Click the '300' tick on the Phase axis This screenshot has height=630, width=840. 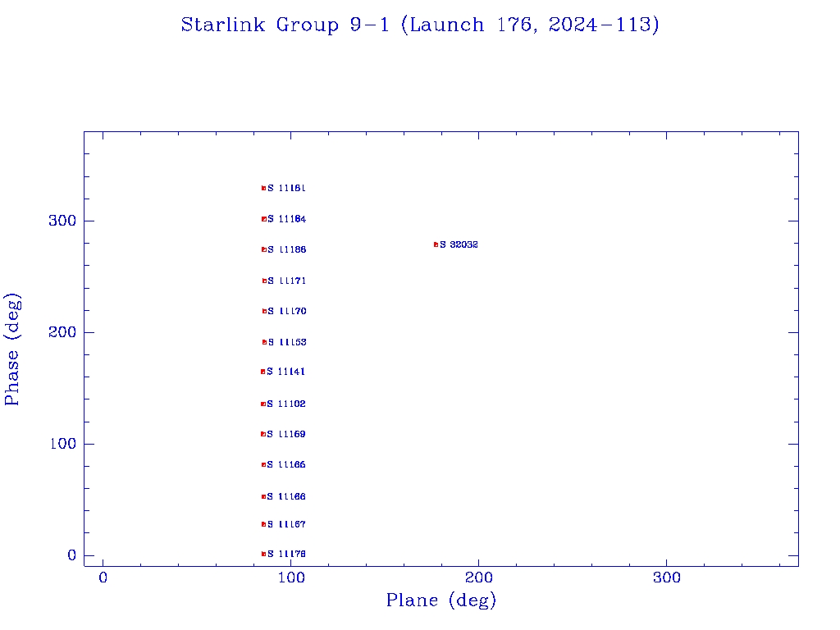click(x=62, y=221)
